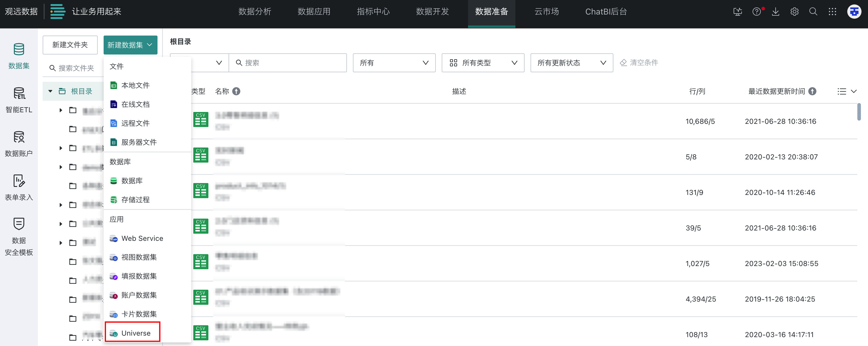
Task: Open 数据安全模板 sidebar section
Action: point(19,236)
